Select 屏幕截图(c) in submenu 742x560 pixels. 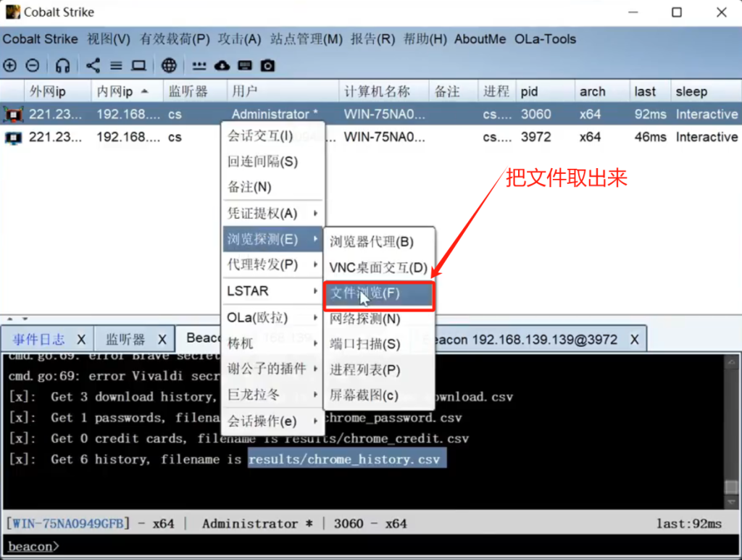379,396
